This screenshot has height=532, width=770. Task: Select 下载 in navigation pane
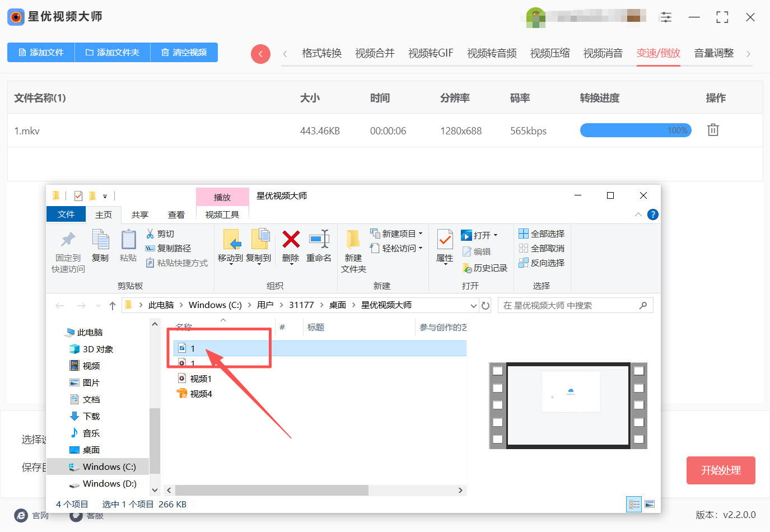85,416
